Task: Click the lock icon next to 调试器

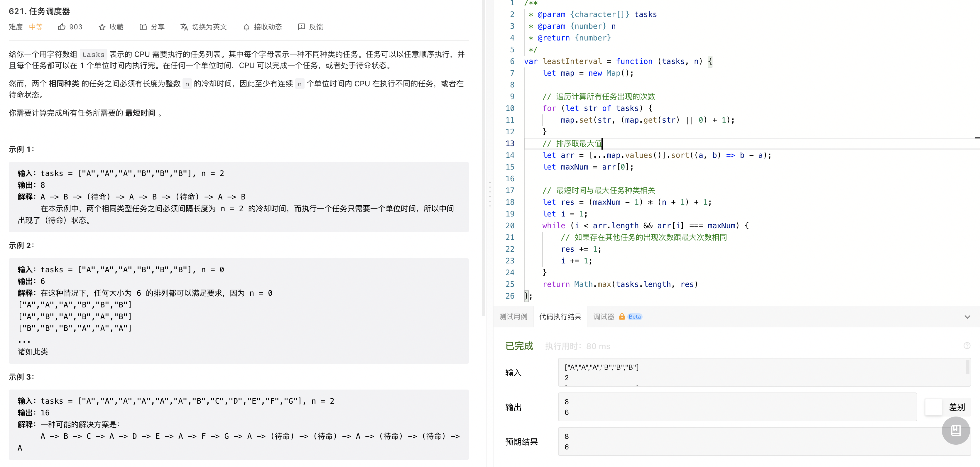Action: (622, 317)
